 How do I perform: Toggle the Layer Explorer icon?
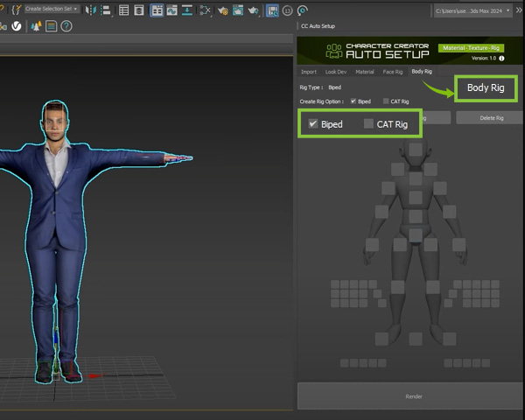click(x=138, y=10)
